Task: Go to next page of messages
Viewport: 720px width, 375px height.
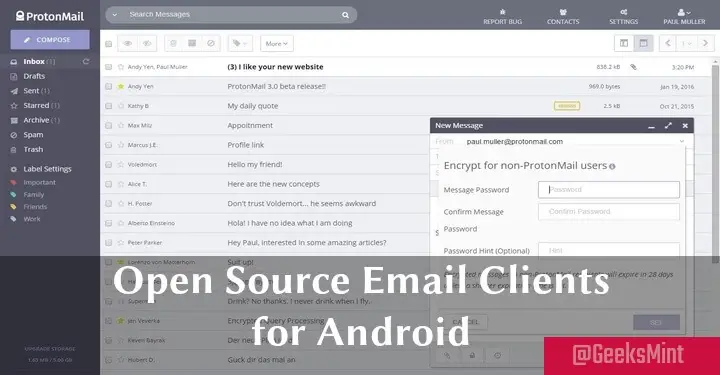Action: click(705, 43)
